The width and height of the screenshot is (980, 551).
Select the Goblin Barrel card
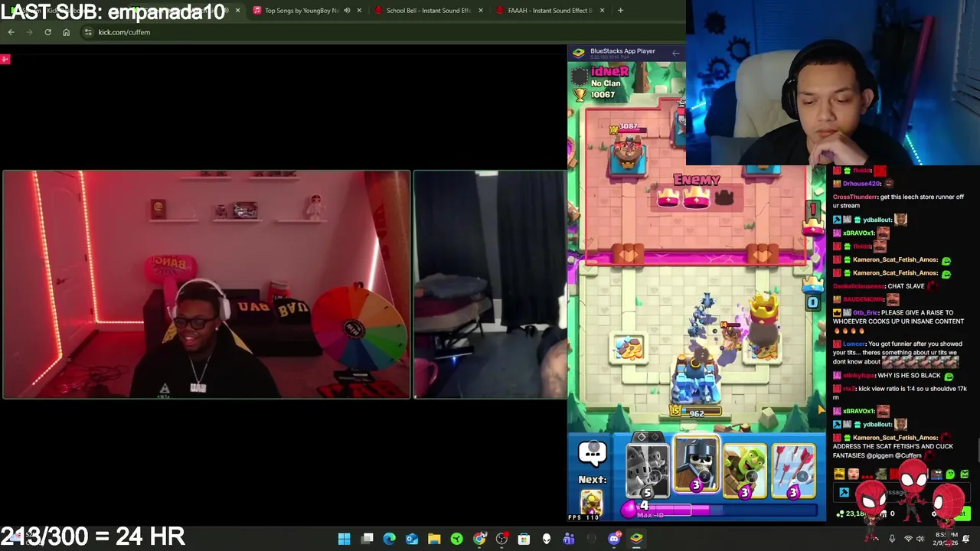pos(744,471)
